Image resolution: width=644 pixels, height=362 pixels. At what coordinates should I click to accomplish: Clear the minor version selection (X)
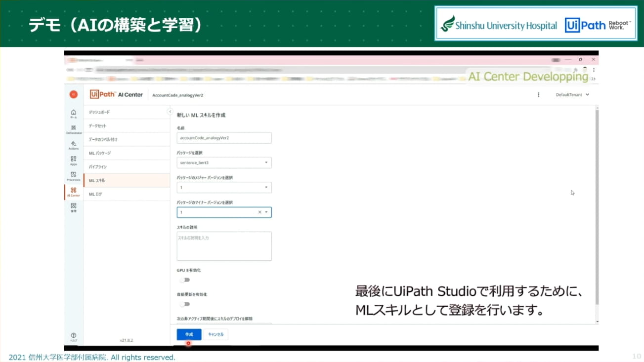coord(260,212)
